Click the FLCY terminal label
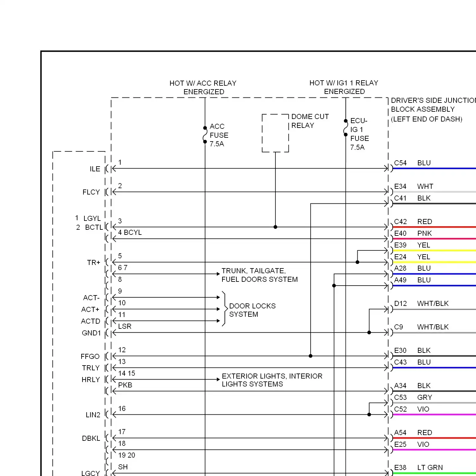This screenshot has height=476, width=476. 91,192
